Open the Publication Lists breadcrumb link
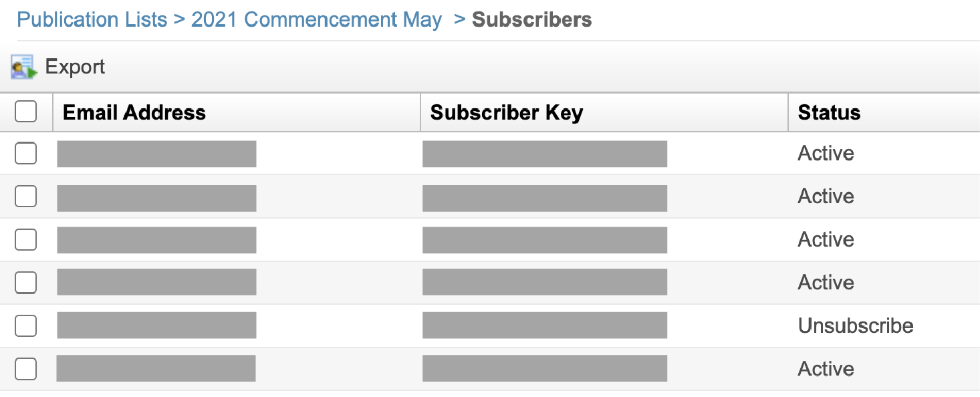980x397 pixels. pos(92,19)
